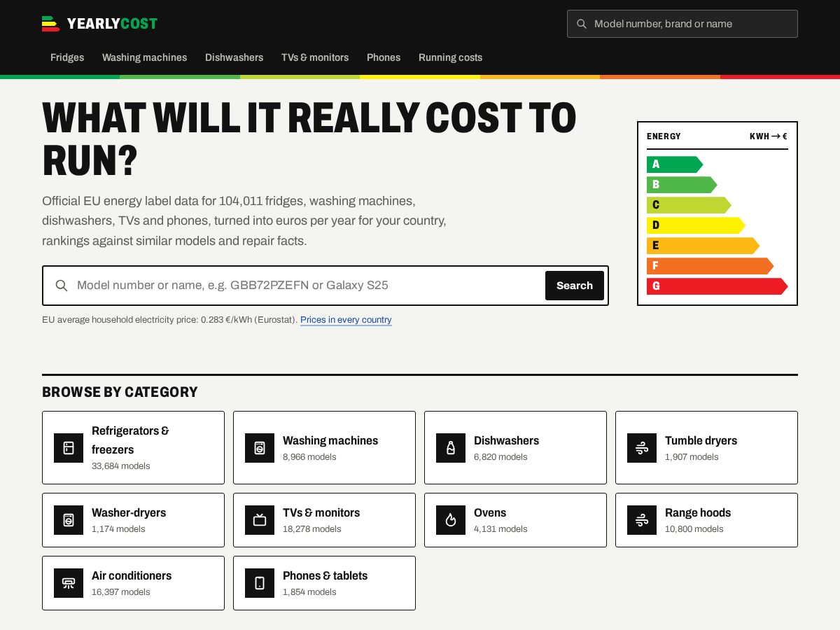Click the Phones & tablets phone icon
This screenshot has width=840, height=630.
point(260,583)
